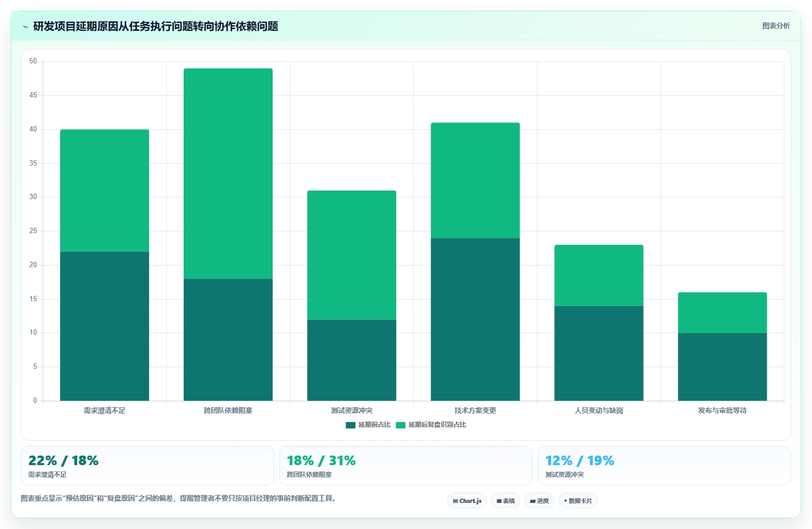The width and height of the screenshot is (812, 529).
Task: Click the dark bar segment for 需求澄清不足
Action: click(104, 326)
